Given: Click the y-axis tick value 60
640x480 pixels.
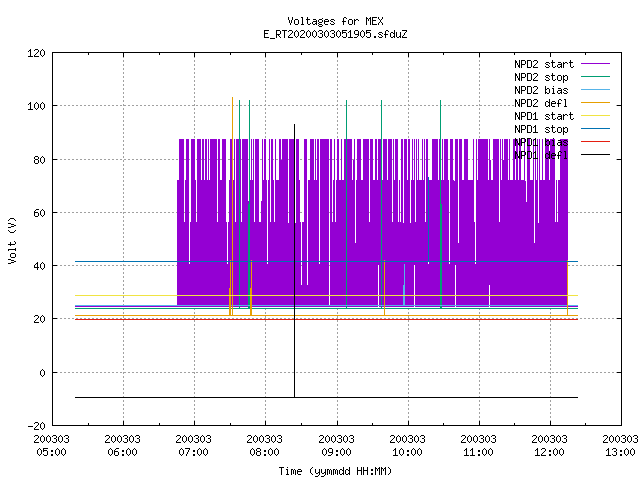Looking at the screenshot, I should [x=39, y=213].
